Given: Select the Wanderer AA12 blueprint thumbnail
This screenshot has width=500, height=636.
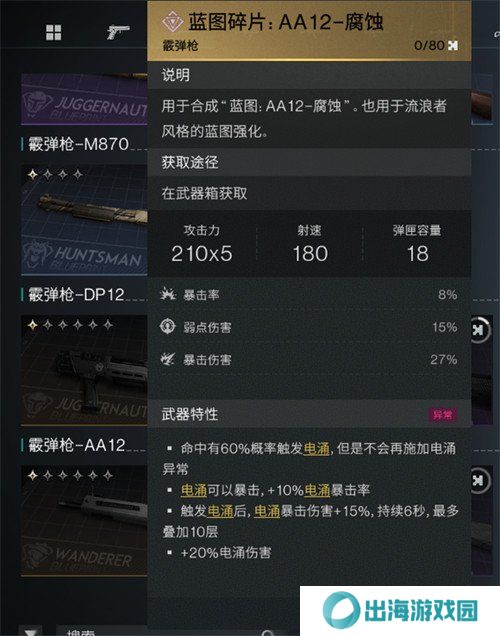Looking at the screenshot, I should click(84, 520).
